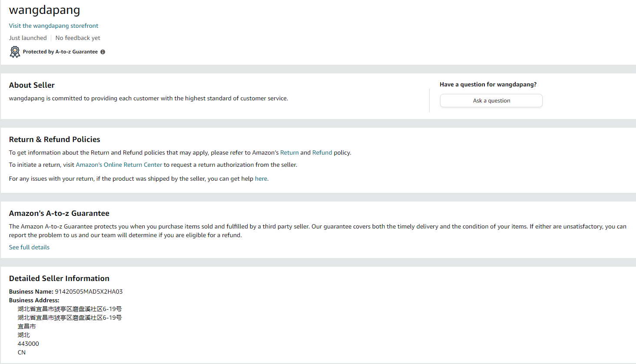This screenshot has height=364, width=636.
Task: Click the Protected by A-to-z Guarantee text
Action: pyautogui.click(x=60, y=52)
